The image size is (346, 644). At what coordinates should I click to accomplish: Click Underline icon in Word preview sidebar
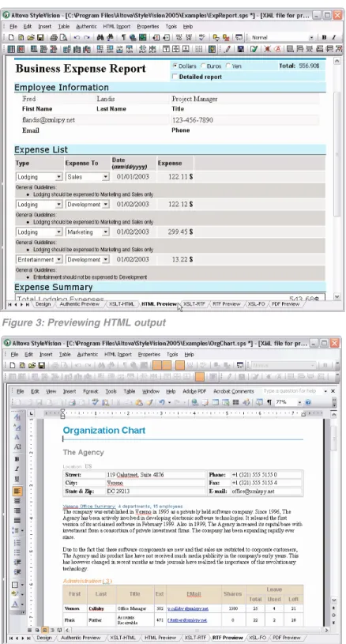(17, 479)
